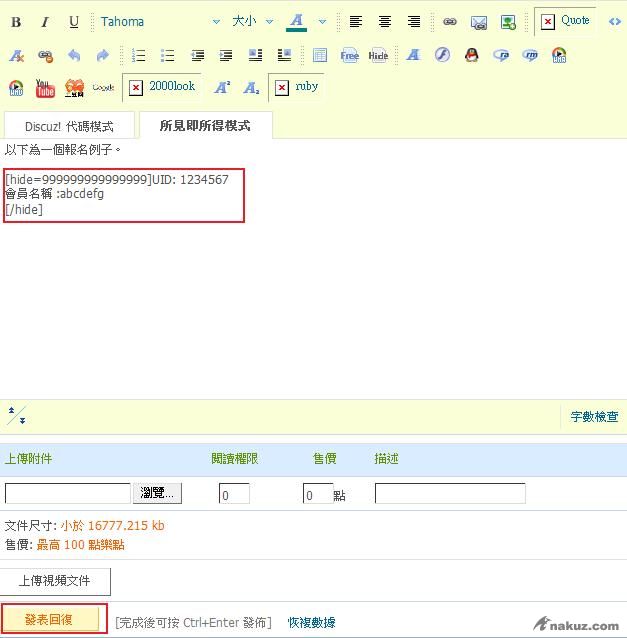
Task: Remove text formatting
Action: (16, 55)
